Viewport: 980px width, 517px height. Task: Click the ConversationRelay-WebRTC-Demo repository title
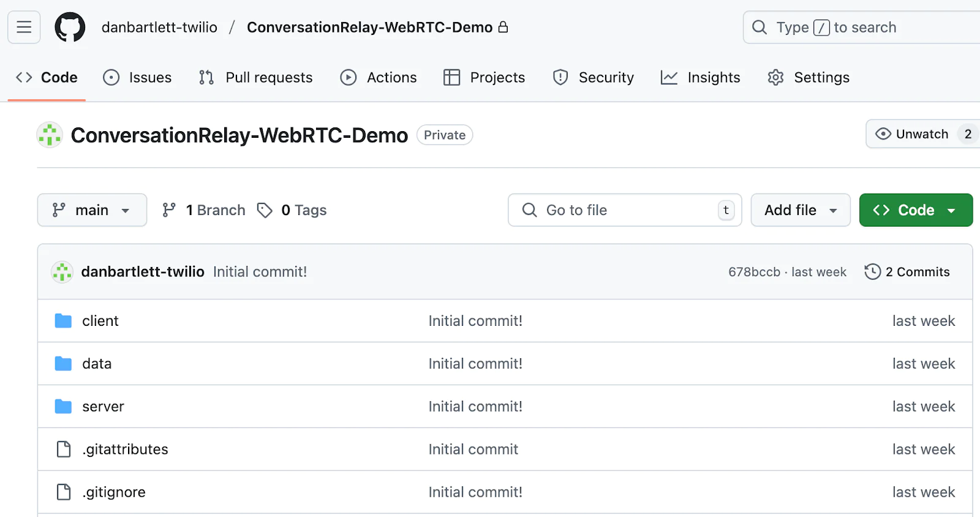pos(239,135)
